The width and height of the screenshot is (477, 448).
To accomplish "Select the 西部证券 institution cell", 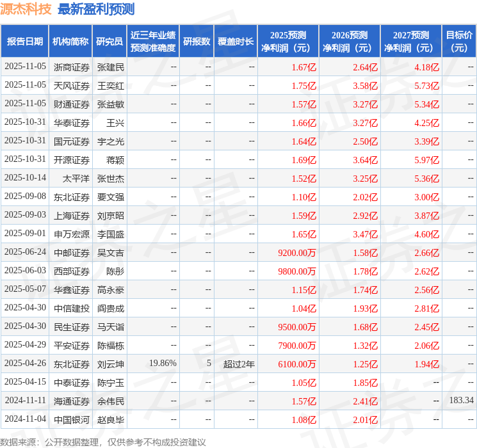I will (x=72, y=271).
